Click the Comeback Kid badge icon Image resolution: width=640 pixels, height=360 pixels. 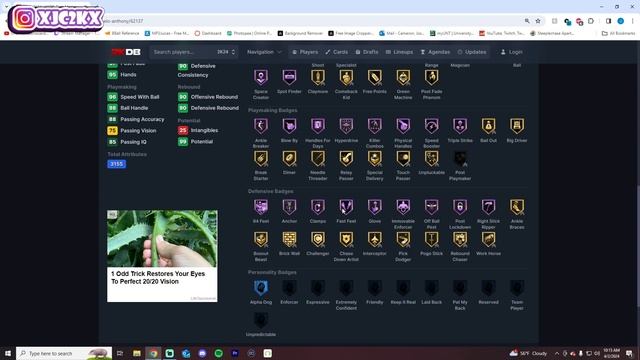pyautogui.click(x=346, y=77)
